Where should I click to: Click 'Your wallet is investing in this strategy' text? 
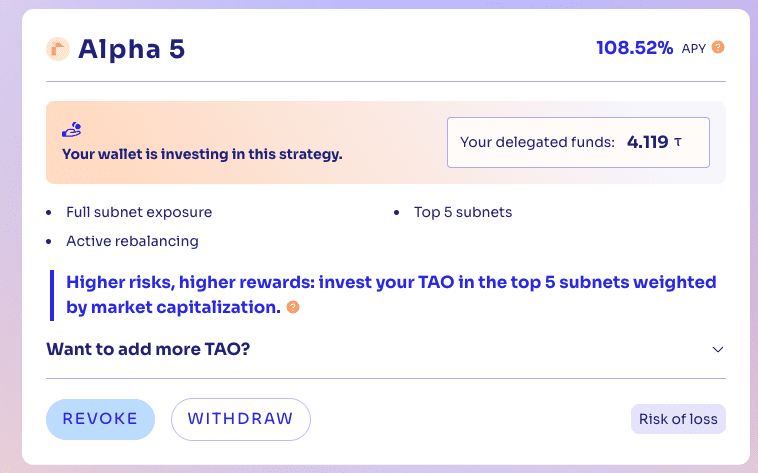coord(202,154)
